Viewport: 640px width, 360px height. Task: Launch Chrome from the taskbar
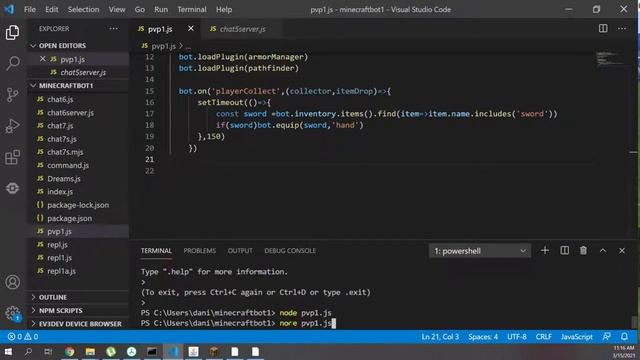(69, 351)
